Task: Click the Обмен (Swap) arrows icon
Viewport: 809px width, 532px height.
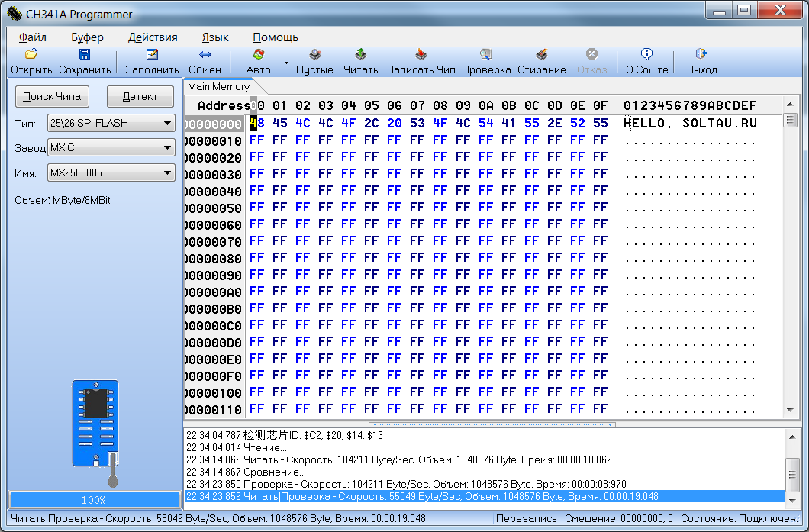Action: click(205, 55)
